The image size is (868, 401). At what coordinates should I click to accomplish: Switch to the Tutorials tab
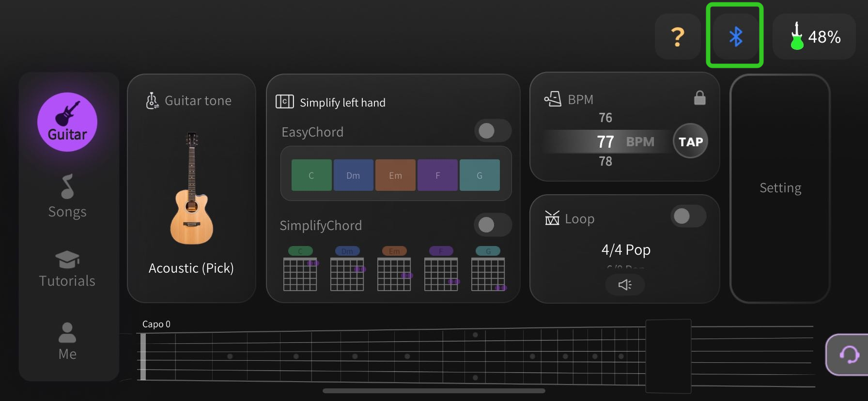point(67,269)
